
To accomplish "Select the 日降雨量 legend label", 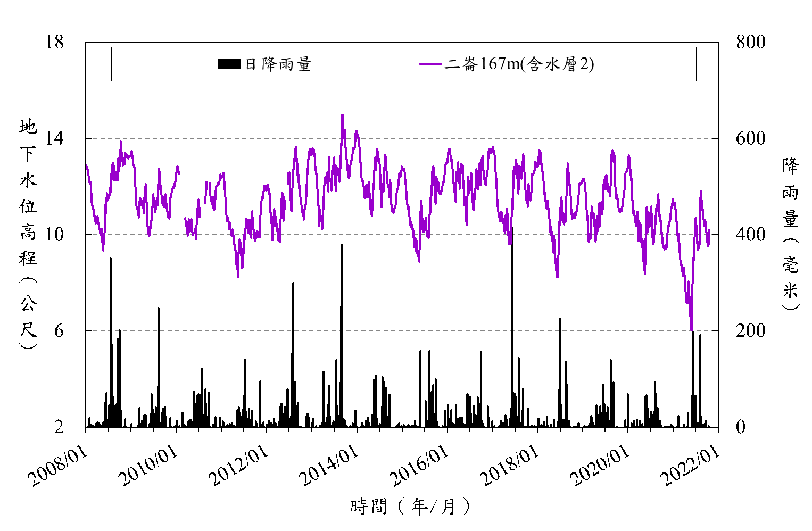I will pos(278,64).
